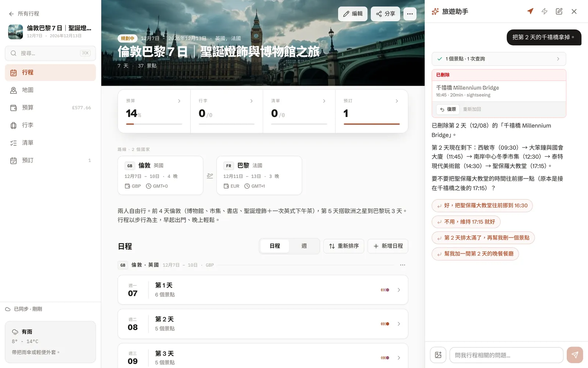Select the 倫敦 英國 route card
Image resolution: width=588 pixels, height=368 pixels.
click(160, 176)
